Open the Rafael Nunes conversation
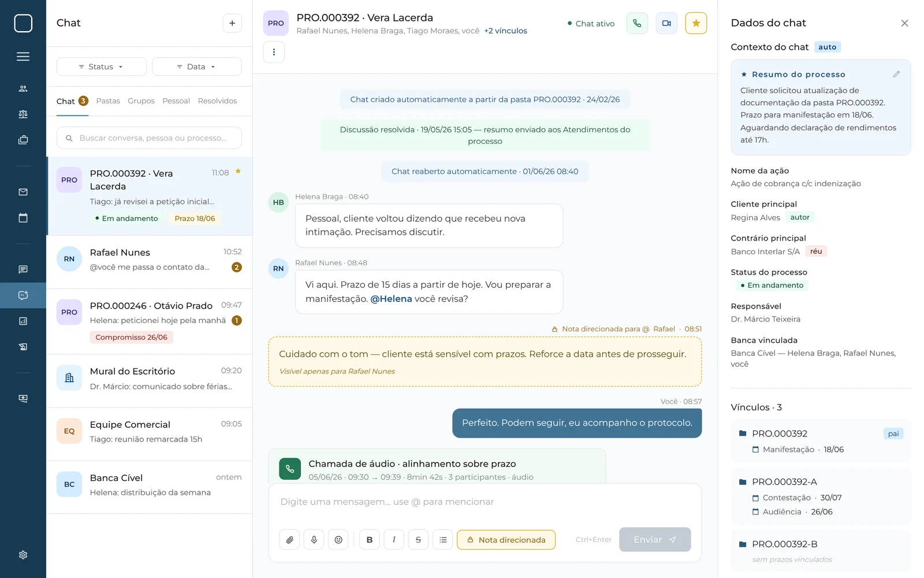The height and width of the screenshot is (578, 924). [149, 262]
